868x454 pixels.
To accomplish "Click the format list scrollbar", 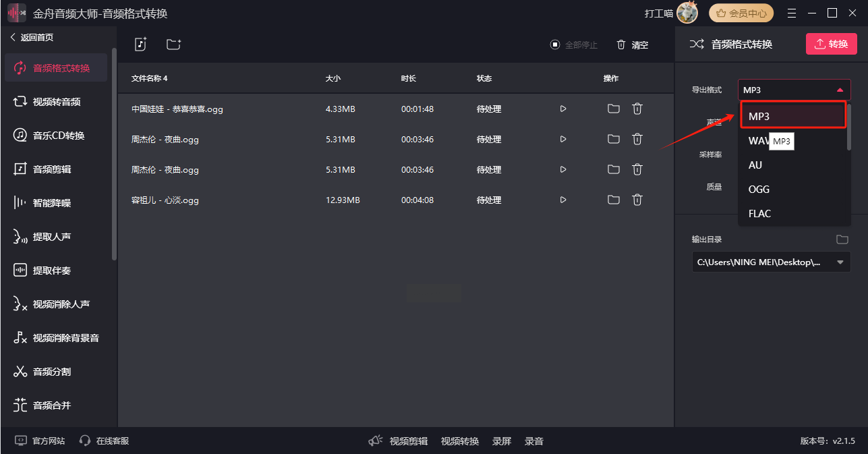I will click(848, 127).
